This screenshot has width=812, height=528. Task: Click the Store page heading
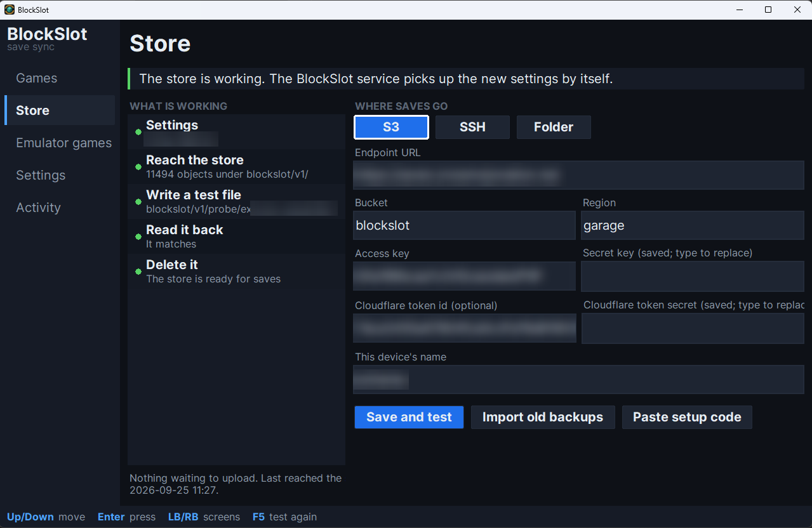(160, 44)
